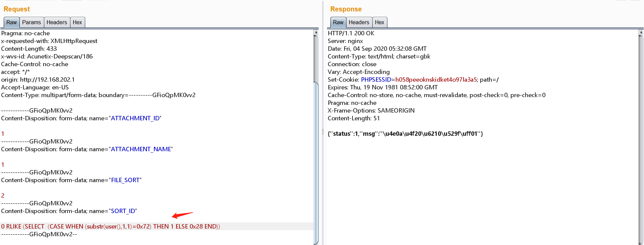Screen dimensions: 644x245
Task: Click the response pane scroll-up arrow
Action: click(x=641, y=32)
